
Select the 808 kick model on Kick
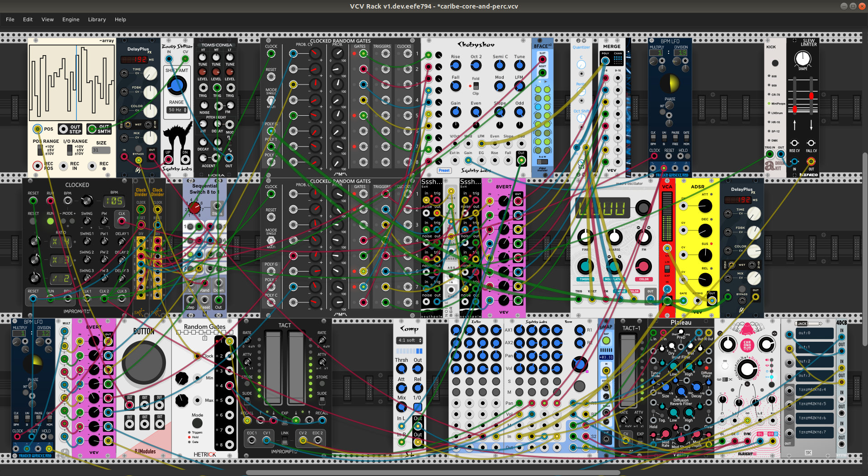769,76
